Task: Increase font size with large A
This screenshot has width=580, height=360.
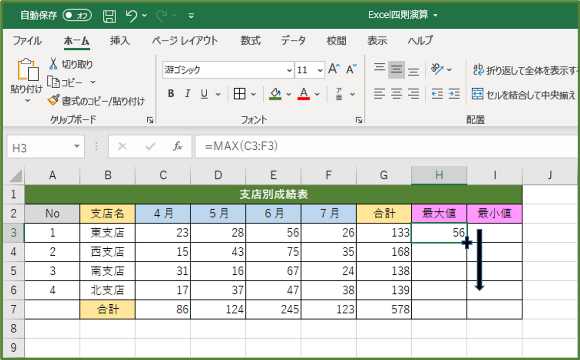Action: [334, 69]
